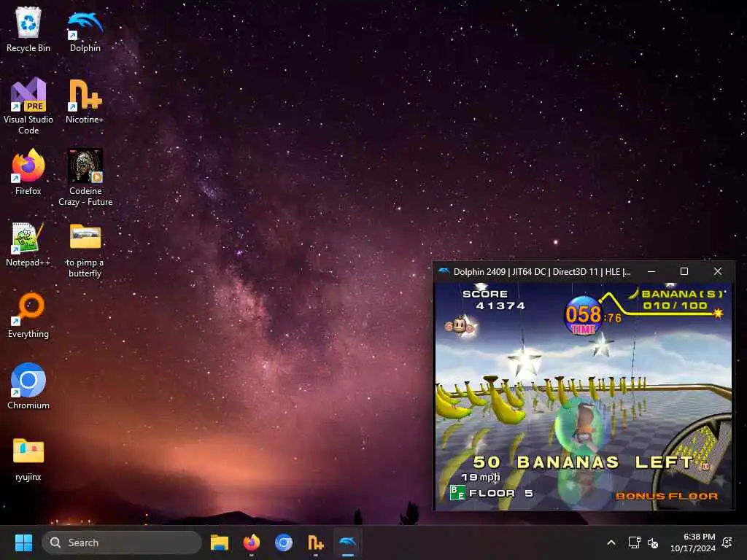Open the Recycle Bin desktop icon
This screenshot has width=747, height=560.
point(28,29)
